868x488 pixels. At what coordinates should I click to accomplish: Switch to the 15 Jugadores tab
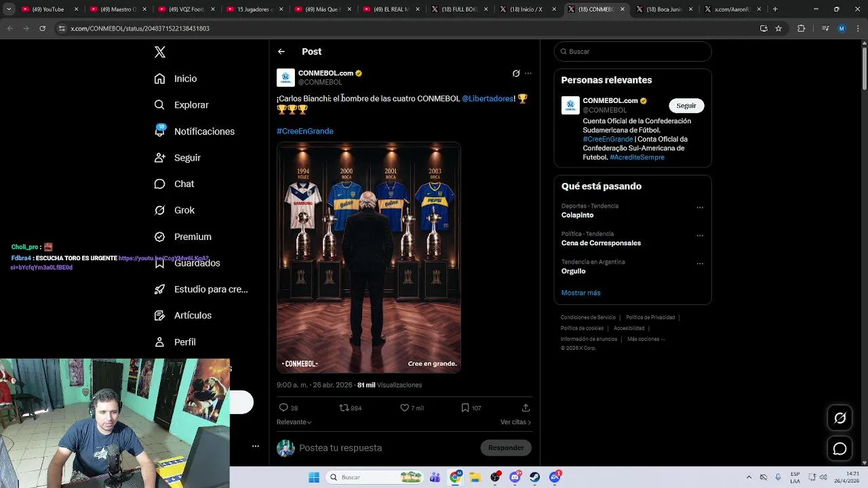click(x=254, y=9)
